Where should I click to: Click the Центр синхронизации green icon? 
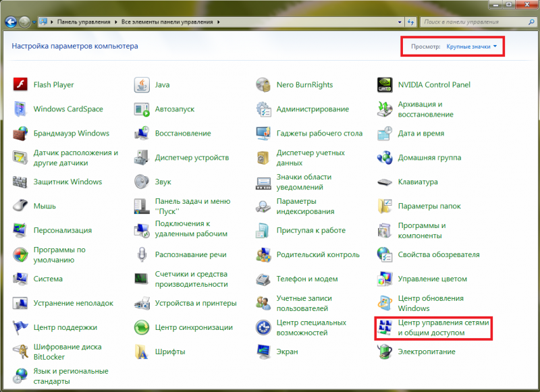(142, 327)
